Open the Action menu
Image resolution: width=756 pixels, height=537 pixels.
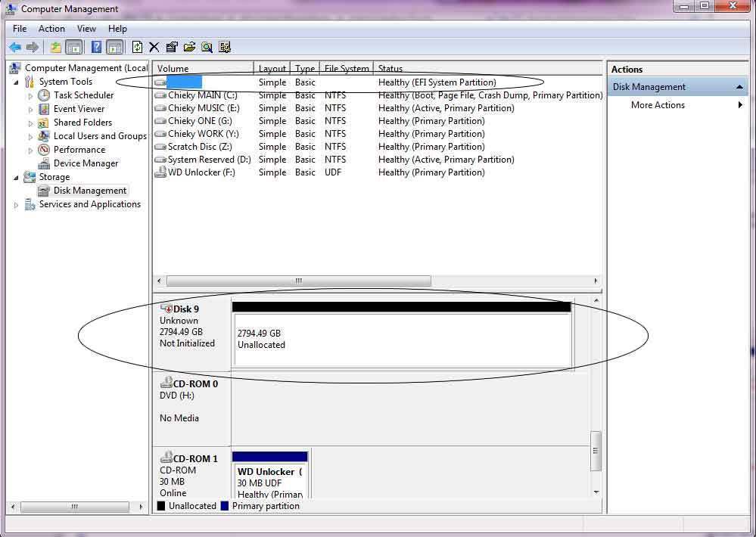click(51, 29)
